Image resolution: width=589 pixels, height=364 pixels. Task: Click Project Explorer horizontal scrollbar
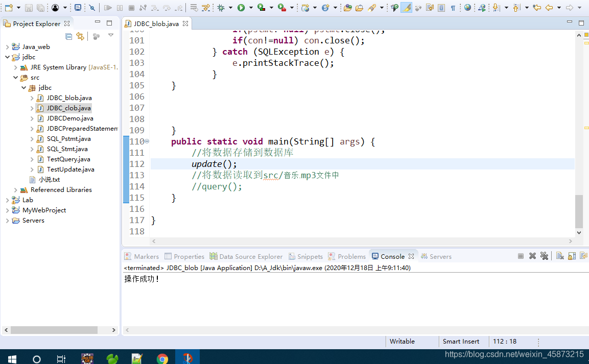pyautogui.click(x=54, y=330)
